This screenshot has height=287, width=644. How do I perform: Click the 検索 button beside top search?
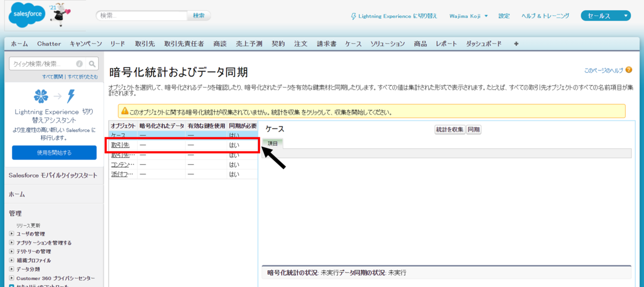pos(199,16)
